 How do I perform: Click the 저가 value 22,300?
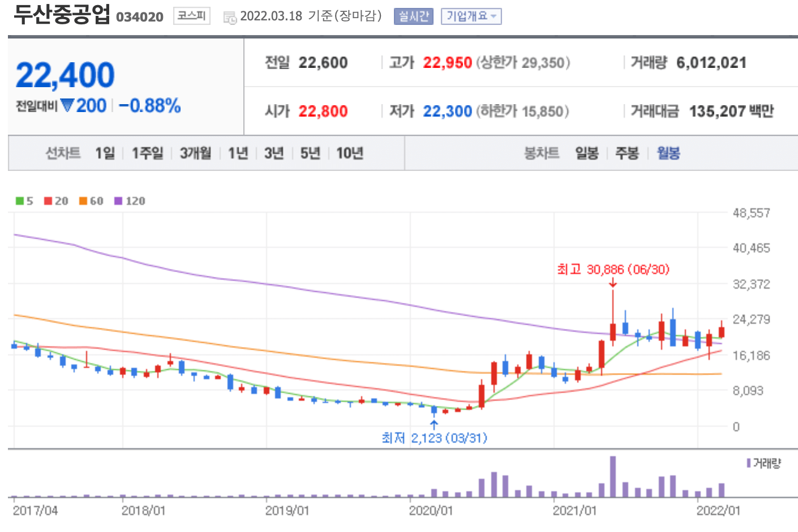pos(448,111)
